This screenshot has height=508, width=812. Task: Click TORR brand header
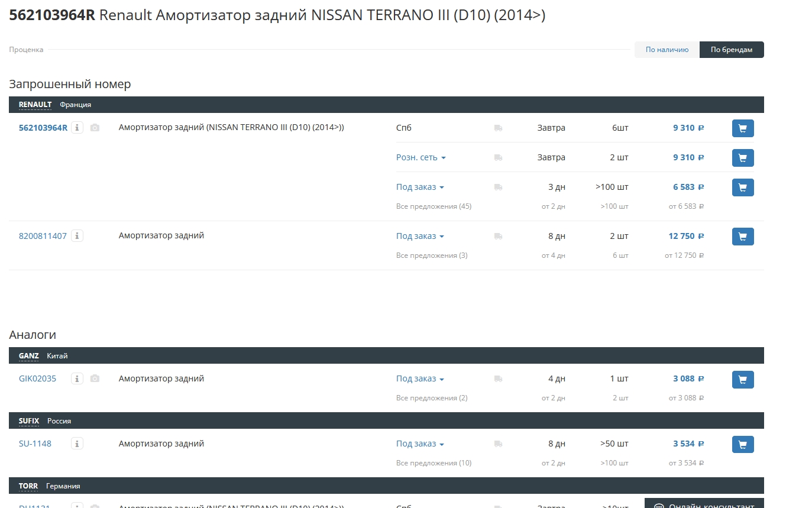click(x=28, y=486)
